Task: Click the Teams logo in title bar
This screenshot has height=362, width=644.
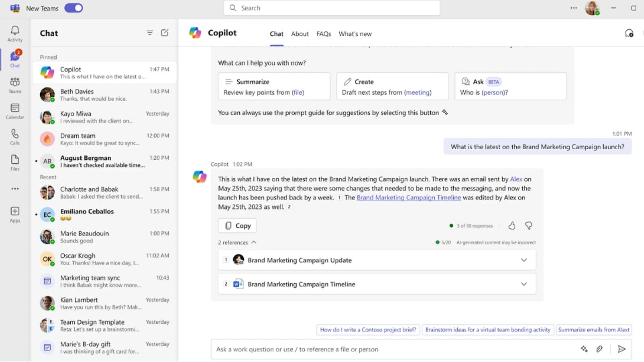Action: tap(15, 8)
